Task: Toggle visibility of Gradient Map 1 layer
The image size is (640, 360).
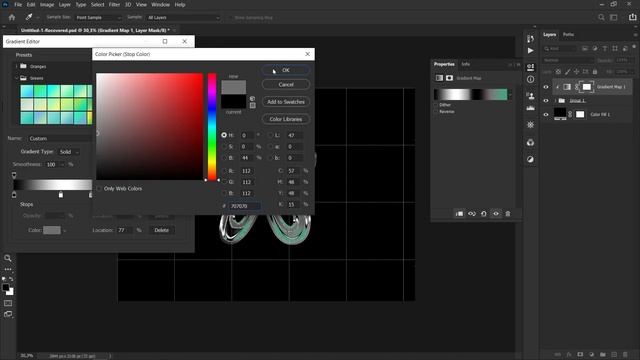Action: pos(546,87)
